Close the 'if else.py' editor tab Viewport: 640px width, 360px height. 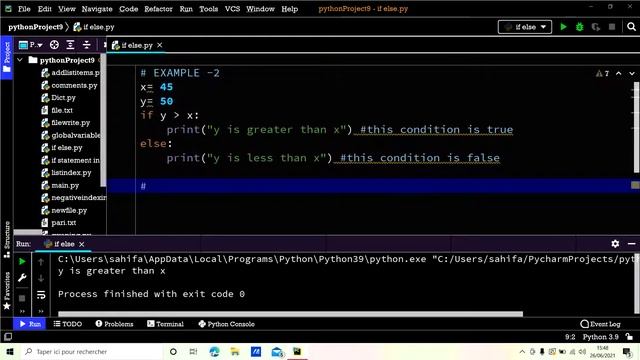coord(160,45)
